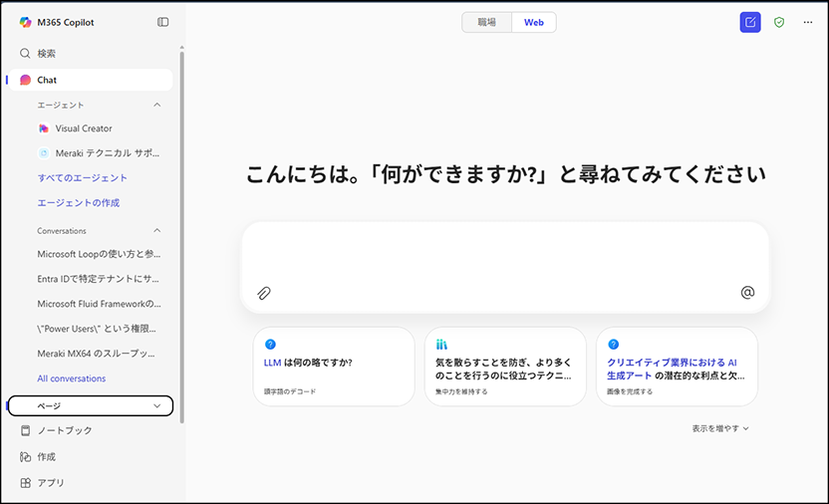Open the Chat item in sidebar
The height and width of the screenshot is (504, 829).
[91, 80]
